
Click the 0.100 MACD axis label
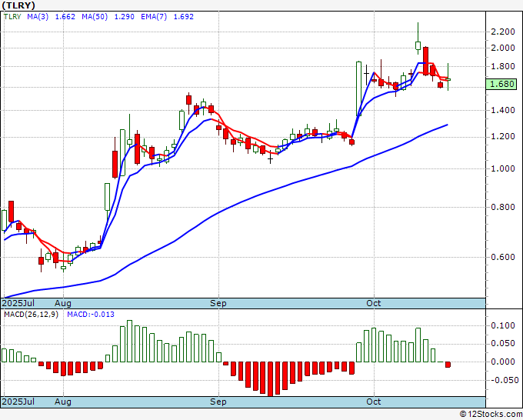tap(503, 325)
